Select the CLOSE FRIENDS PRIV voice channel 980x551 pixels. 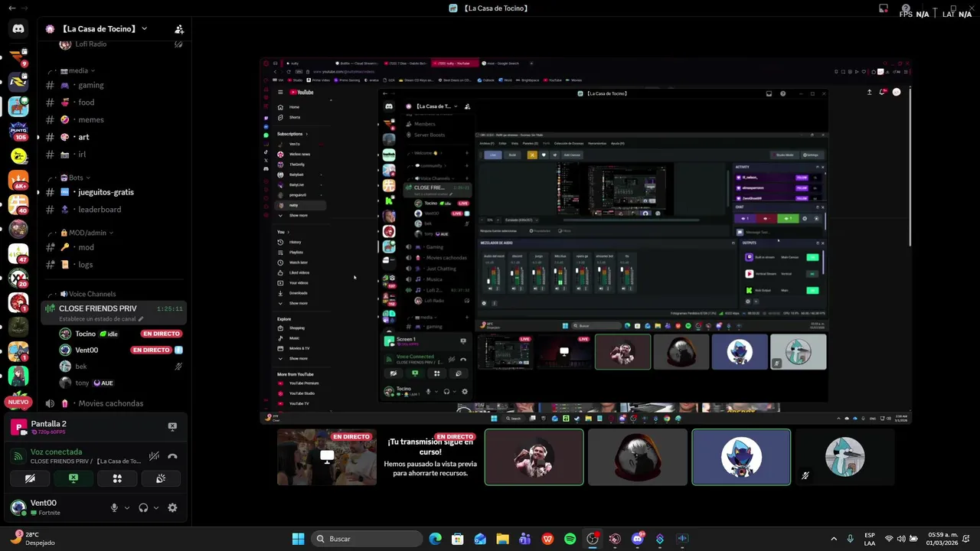click(x=113, y=309)
